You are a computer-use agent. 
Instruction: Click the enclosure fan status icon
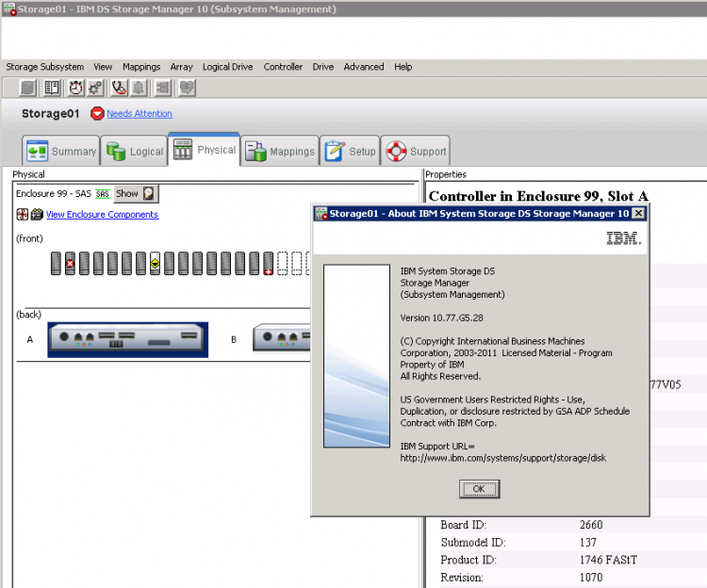point(22,215)
